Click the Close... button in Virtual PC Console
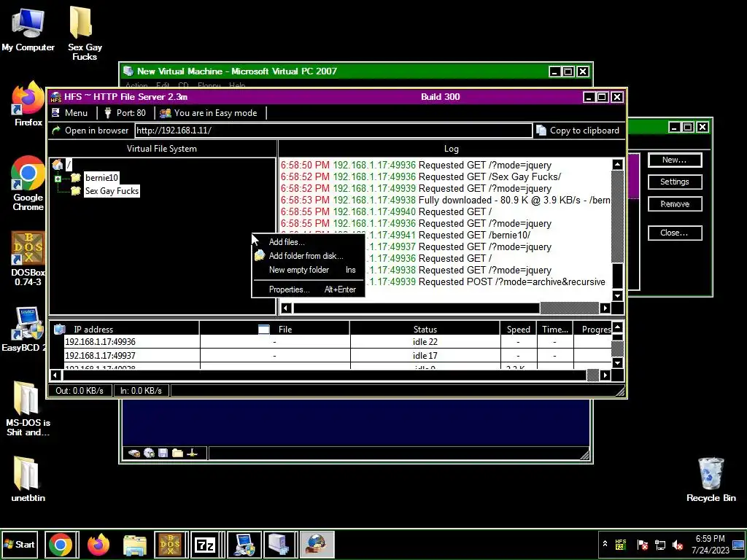This screenshot has width=747, height=560. (x=675, y=233)
